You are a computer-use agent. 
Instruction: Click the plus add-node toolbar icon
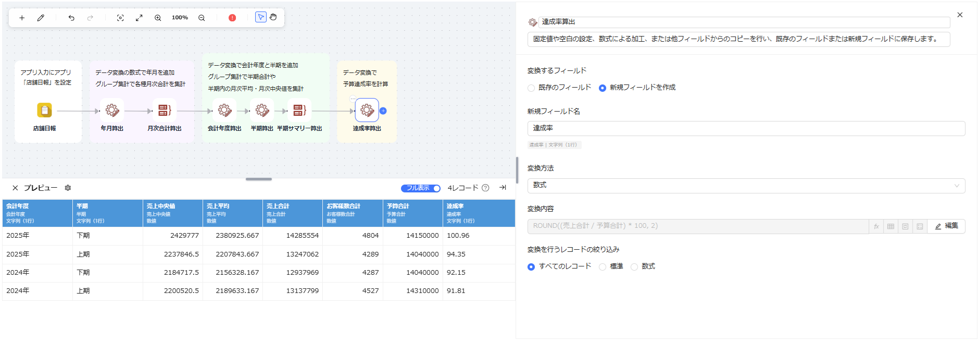click(22, 18)
